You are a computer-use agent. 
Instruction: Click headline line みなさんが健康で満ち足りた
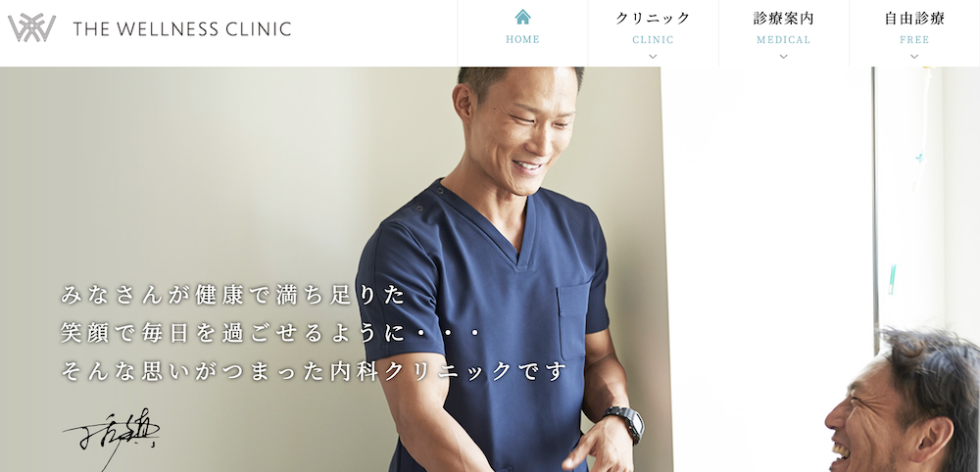pyautogui.click(x=233, y=295)
